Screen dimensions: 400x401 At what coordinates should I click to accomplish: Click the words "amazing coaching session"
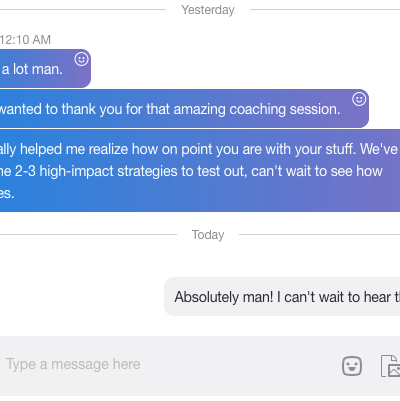(x=256, y=109)
